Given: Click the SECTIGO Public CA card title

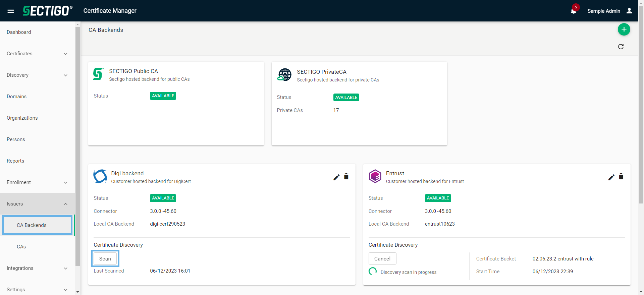Looking at the screenshot, I should (133, 71).
